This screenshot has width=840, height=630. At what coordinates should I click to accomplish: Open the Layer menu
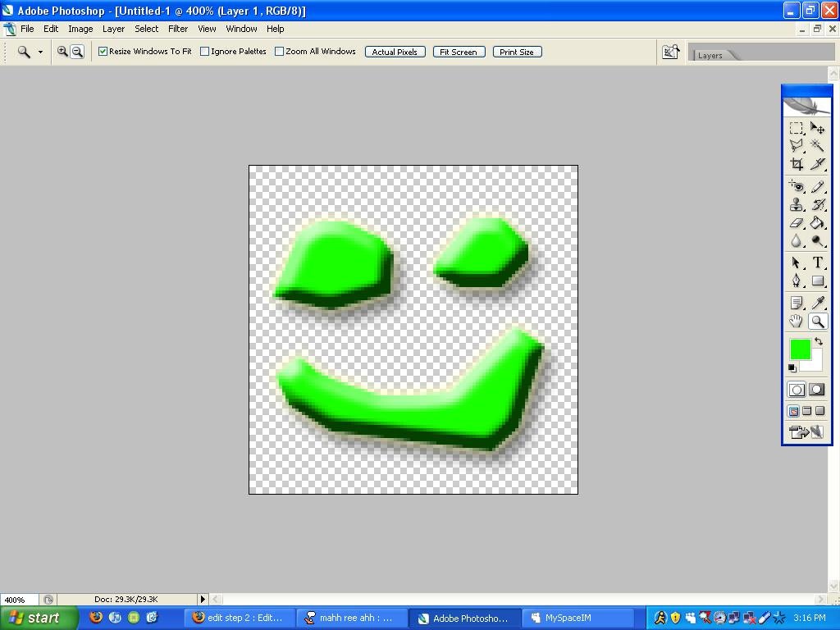113,28
